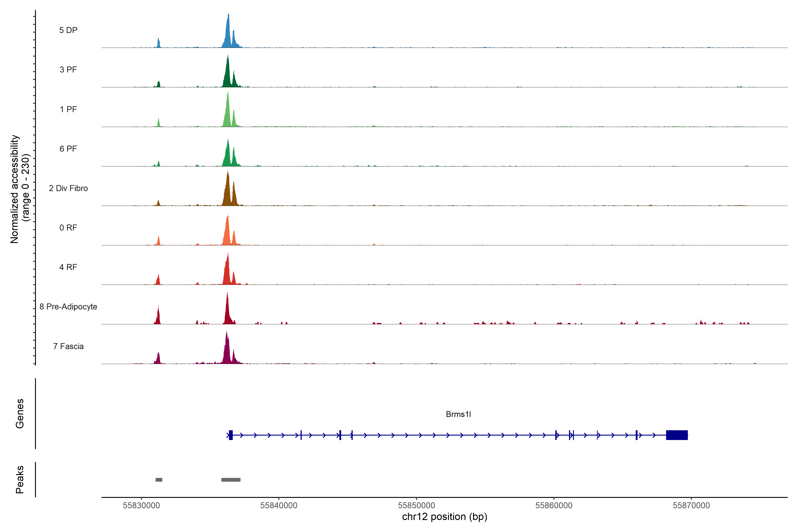The height and width of the screenshot is (532, 798).
Task: Click the 55870000 axis tick label
Action: coord(691,505)
